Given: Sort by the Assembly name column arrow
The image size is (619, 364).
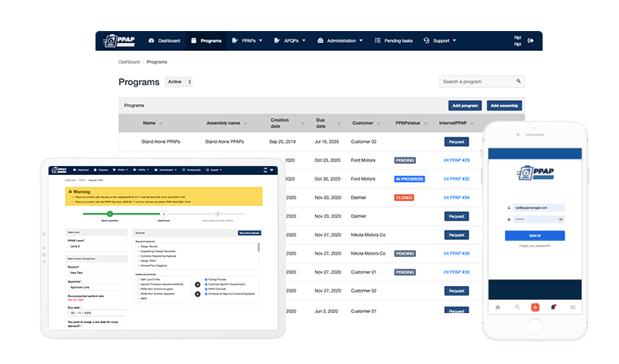Looking at the screenshot, I should [246, 123].
